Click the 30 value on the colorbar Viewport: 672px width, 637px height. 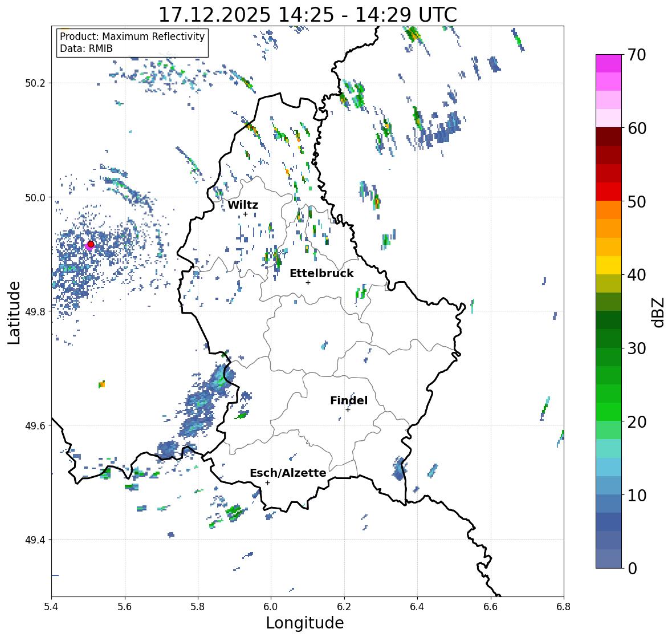[637, 348]
